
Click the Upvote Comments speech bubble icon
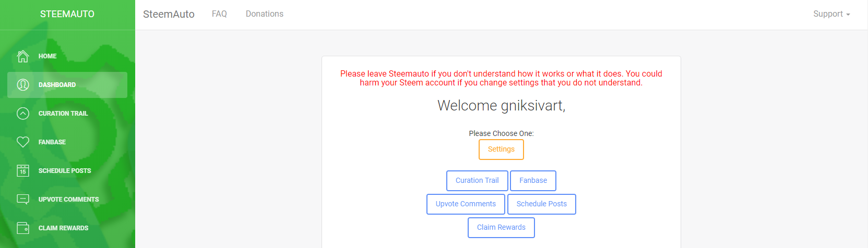(23, 199)
